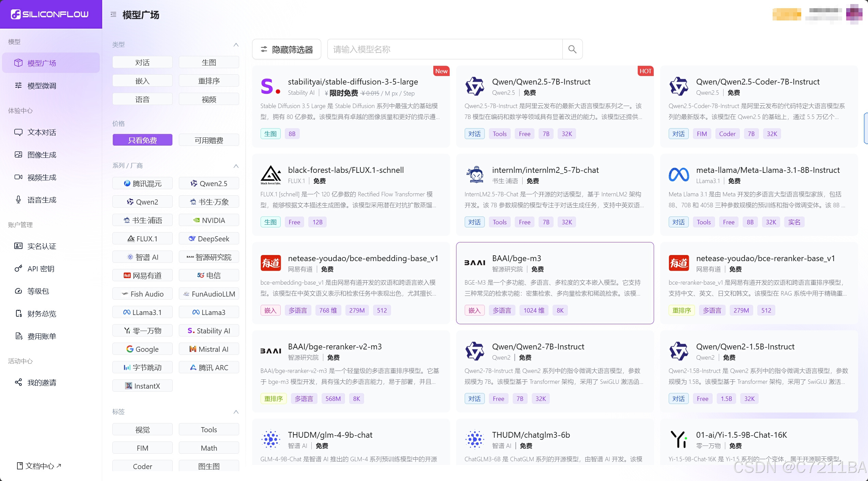
Task: Toggle the 对话 type filter
Action: click(142, 62)
